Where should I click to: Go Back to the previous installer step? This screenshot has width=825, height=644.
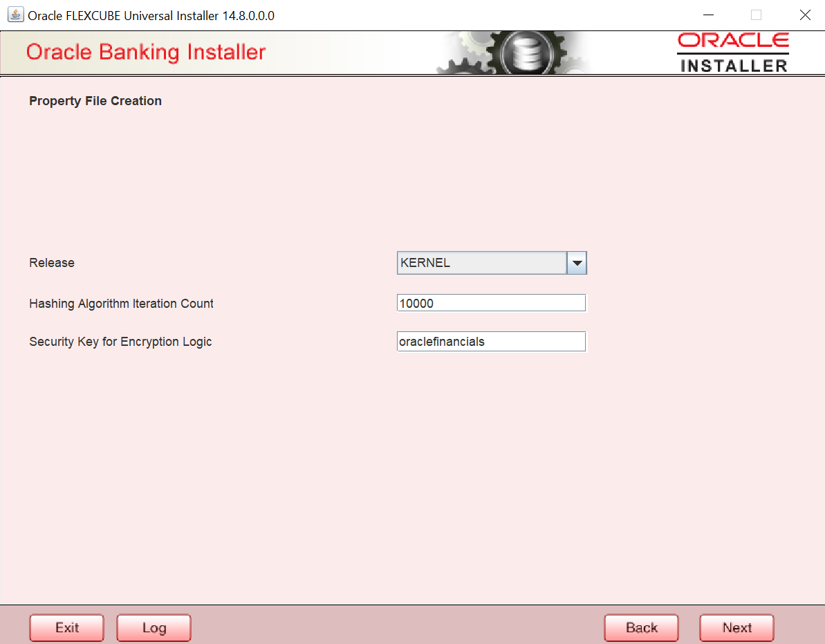[x=641, y=627]
